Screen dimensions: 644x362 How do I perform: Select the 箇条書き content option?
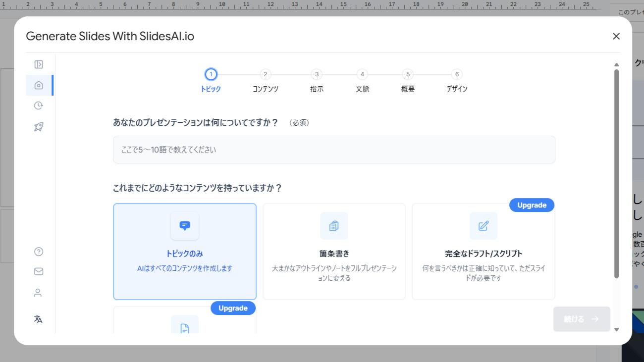click(334, 251)
